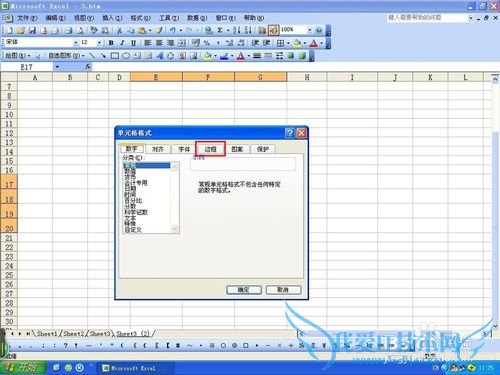This screenshot has height=375, width=500.
Task: Undo the last action
Action: click(172, 30)
